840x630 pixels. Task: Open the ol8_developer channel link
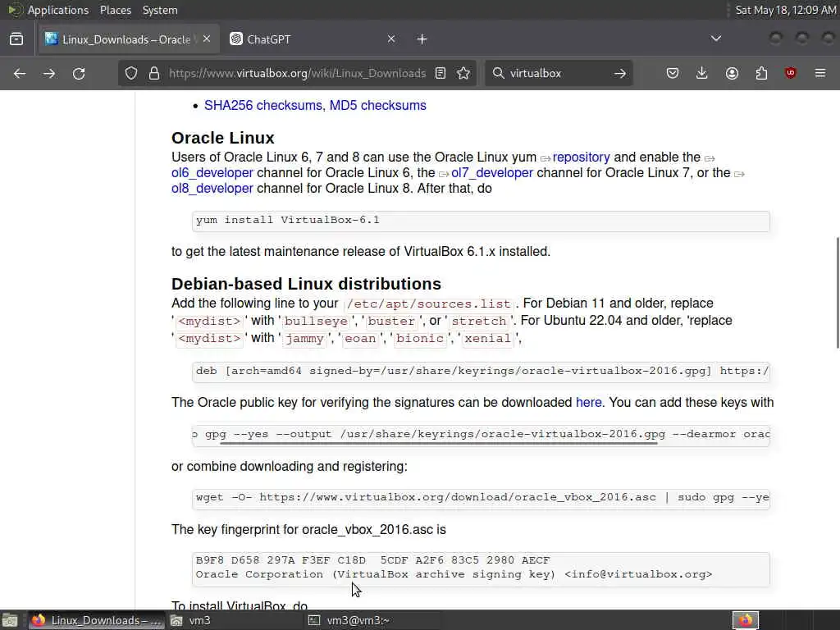pyautogui.click(x=212, y=189)
